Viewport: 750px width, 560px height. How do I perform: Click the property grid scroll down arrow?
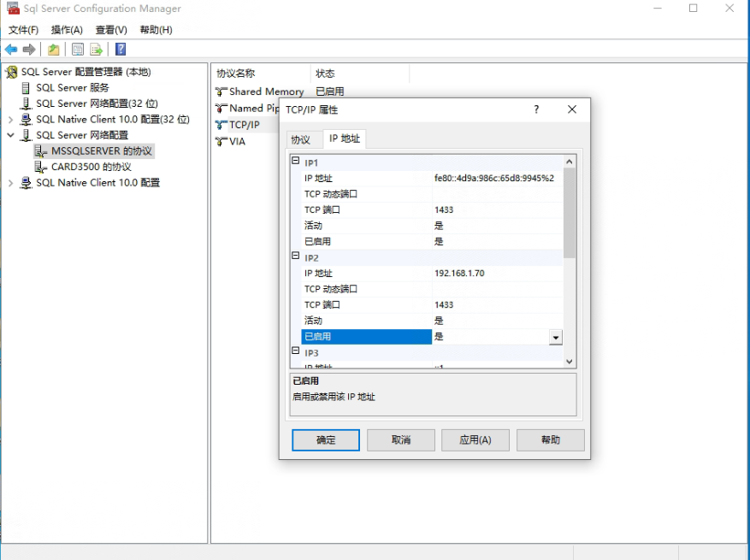coord(570,362)
